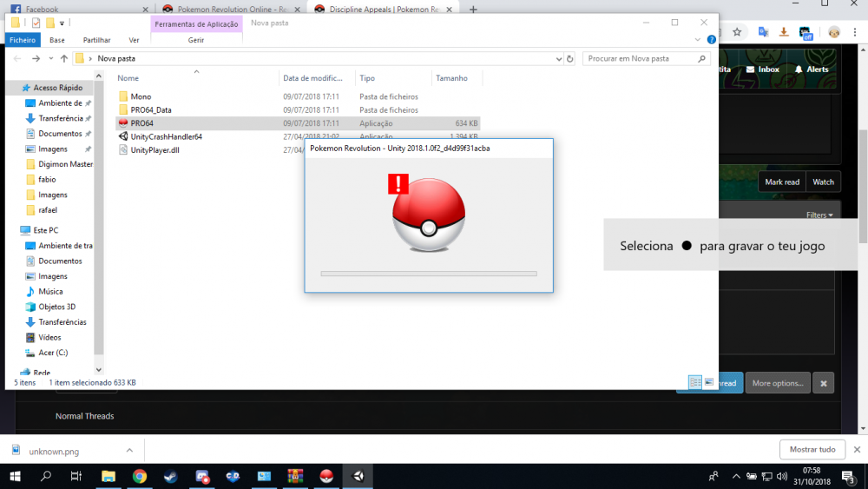Click the Mark read button
This screenshot has height=489, width=868.
[781, 182]
